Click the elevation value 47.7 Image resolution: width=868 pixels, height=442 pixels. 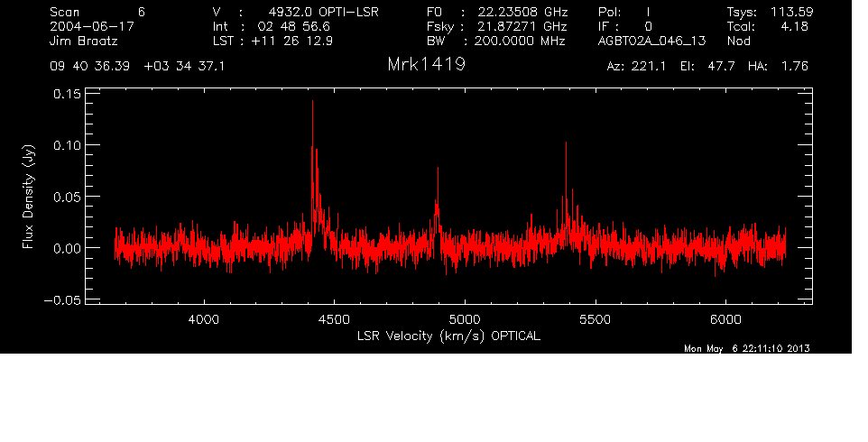(721, 67)
